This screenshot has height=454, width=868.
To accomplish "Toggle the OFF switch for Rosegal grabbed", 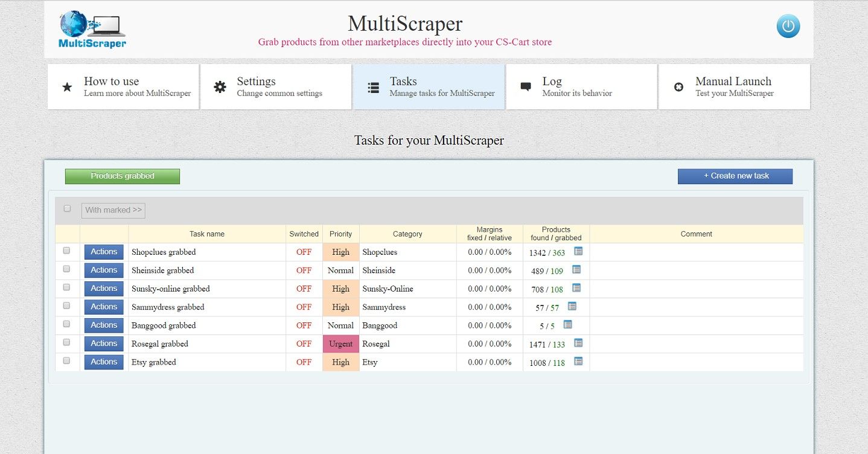I will 304,344.
